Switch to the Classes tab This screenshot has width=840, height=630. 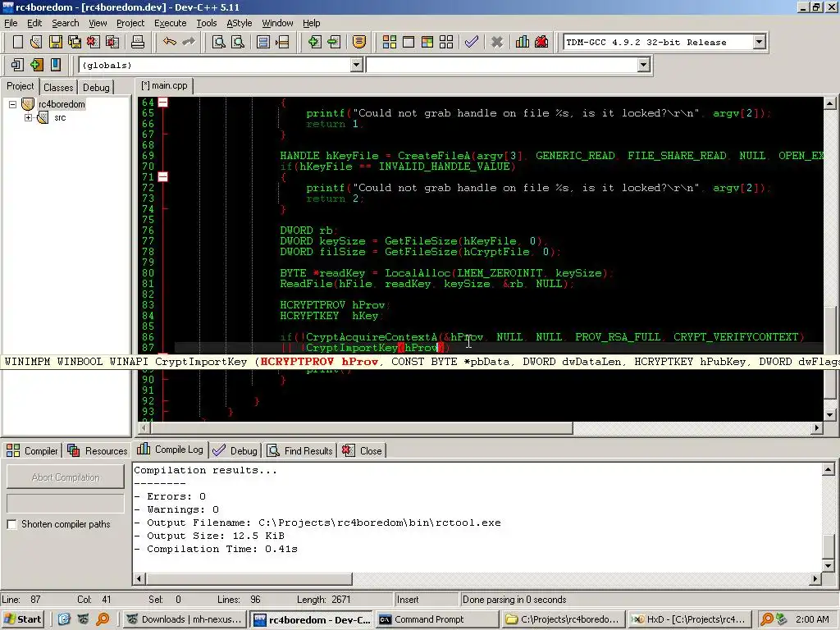click(x=58, y=87)
